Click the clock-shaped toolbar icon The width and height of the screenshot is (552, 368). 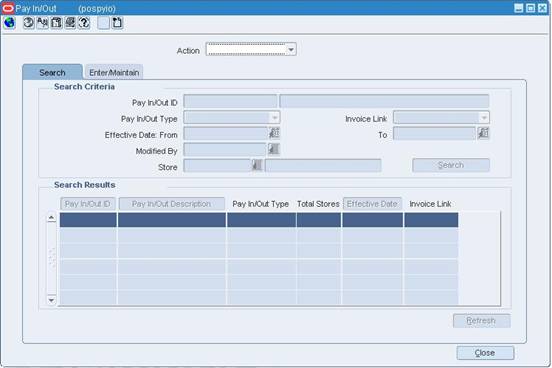pos(29,23)
